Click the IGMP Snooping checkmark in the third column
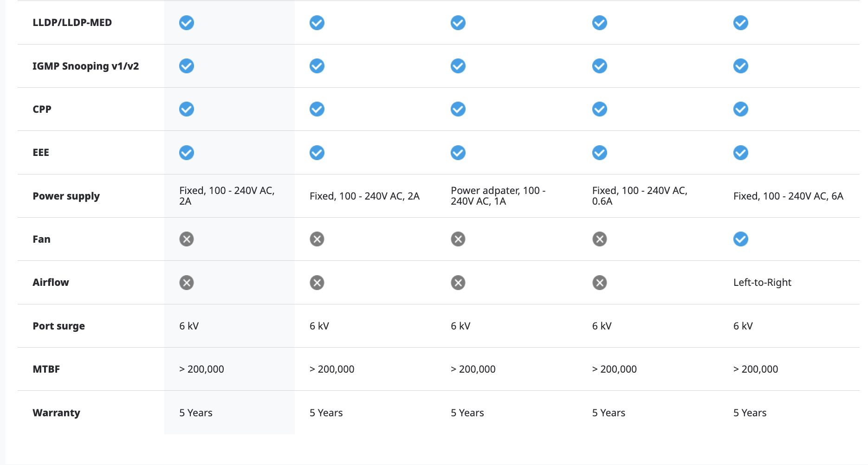The height and width of the screenshot is (465, 868). click(x=458, y=66)
